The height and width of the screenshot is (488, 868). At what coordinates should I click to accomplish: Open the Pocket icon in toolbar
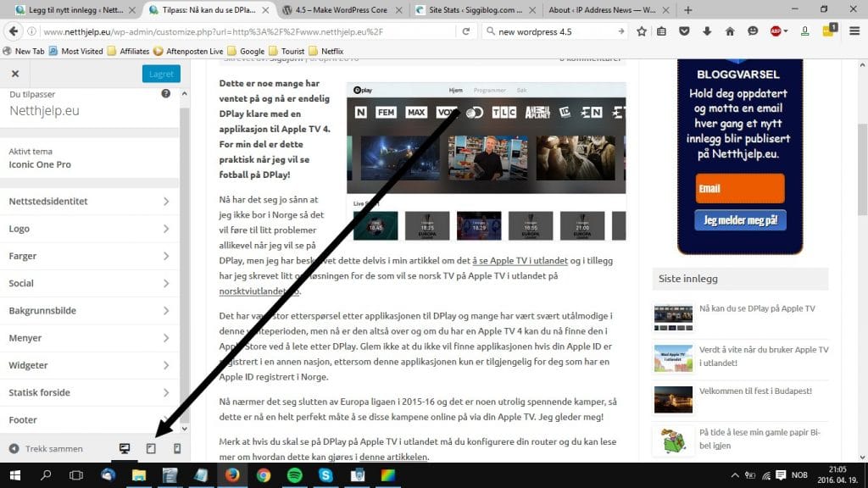(686, 31)
